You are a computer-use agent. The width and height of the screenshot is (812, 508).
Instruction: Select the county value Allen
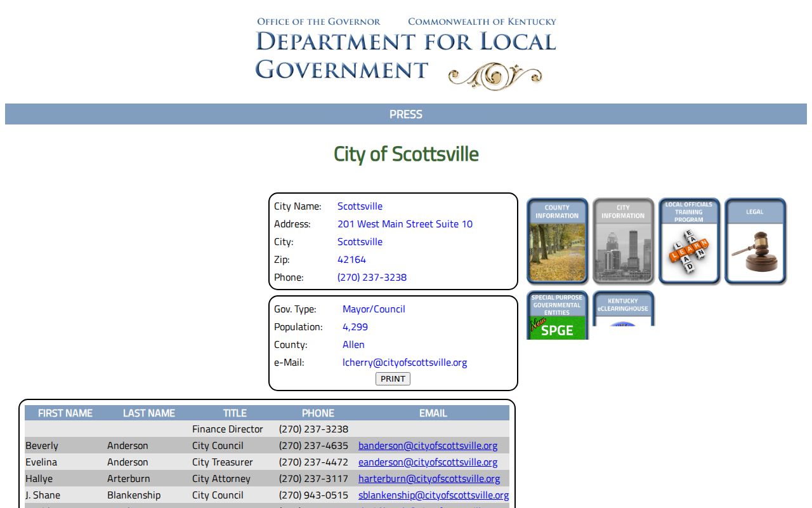click(353, 345)
